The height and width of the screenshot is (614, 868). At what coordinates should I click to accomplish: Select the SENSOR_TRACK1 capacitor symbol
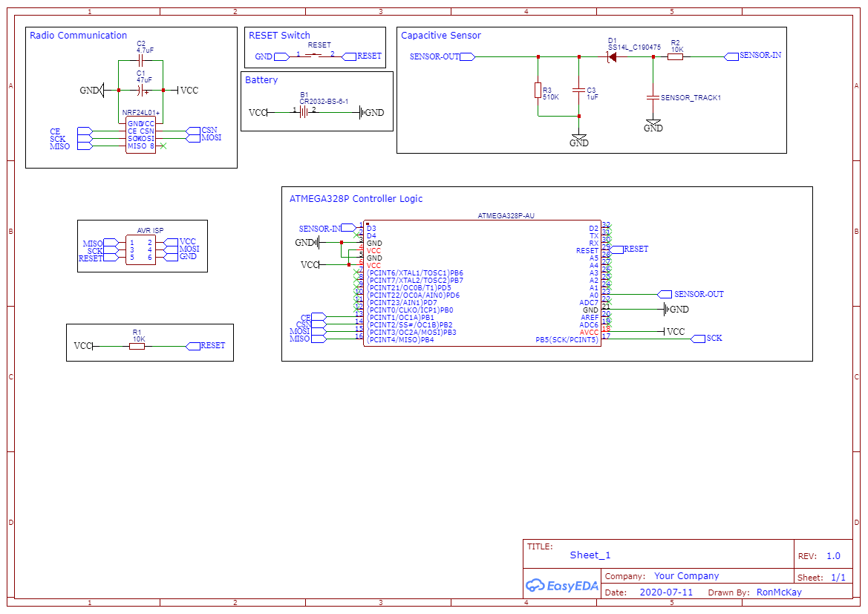coord(653,97)
